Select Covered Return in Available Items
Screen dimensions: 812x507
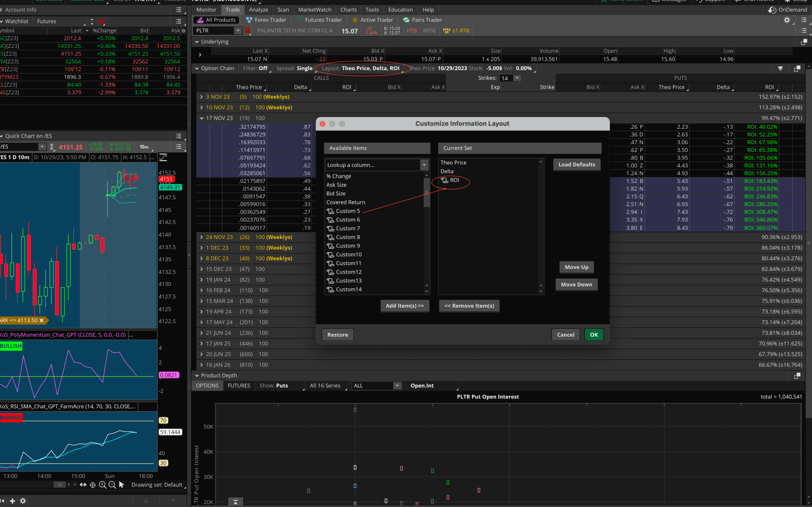(346, 203)
